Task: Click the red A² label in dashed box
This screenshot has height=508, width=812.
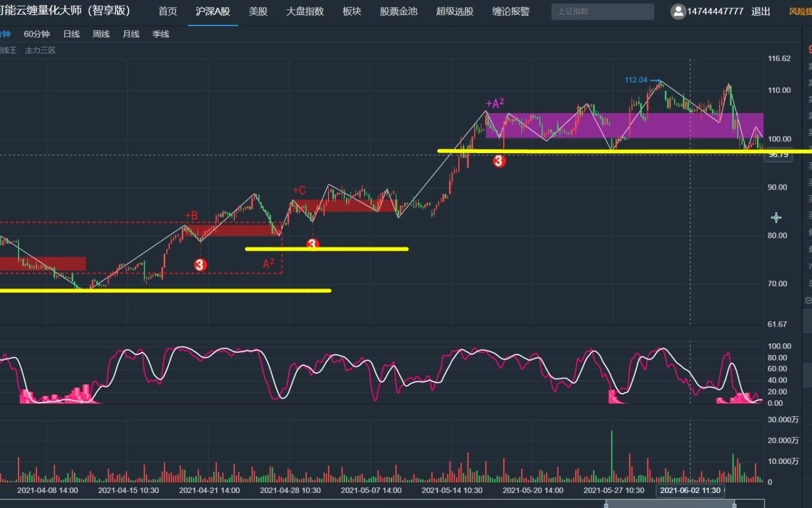Action: pyautogui.click(x=269, y=264)
